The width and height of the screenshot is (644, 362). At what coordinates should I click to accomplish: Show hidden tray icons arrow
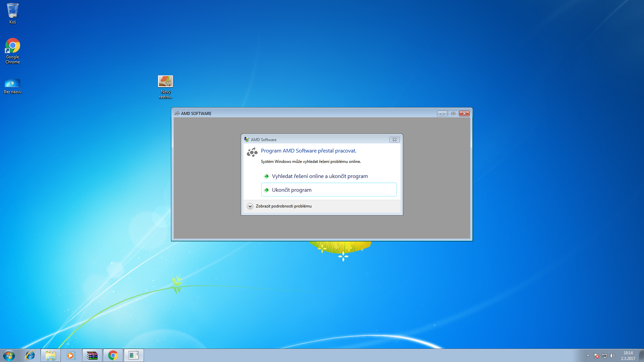coord(588,356)
